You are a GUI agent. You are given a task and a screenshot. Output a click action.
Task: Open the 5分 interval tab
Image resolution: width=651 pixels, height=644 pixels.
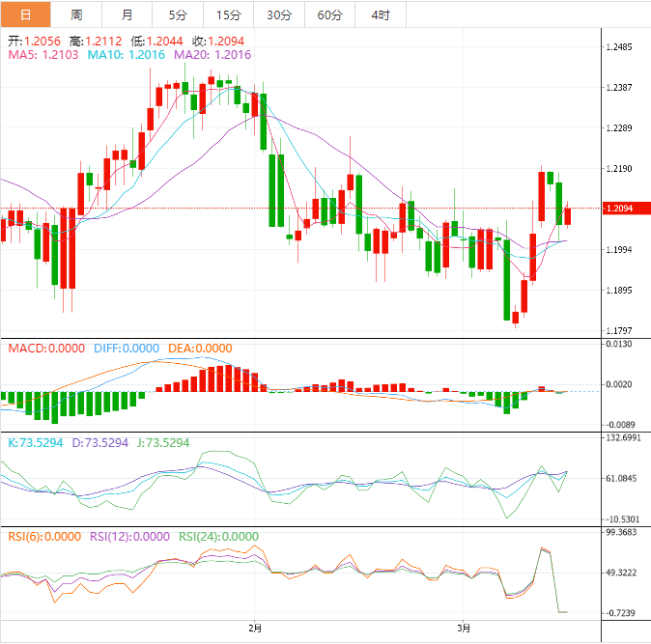178,14
